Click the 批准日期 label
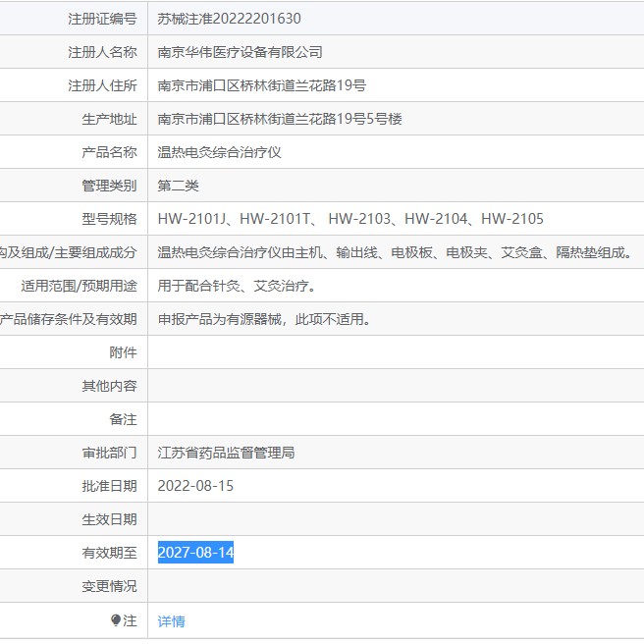The height and width of the screenshot is (644, 644). (x=109, y=486)
